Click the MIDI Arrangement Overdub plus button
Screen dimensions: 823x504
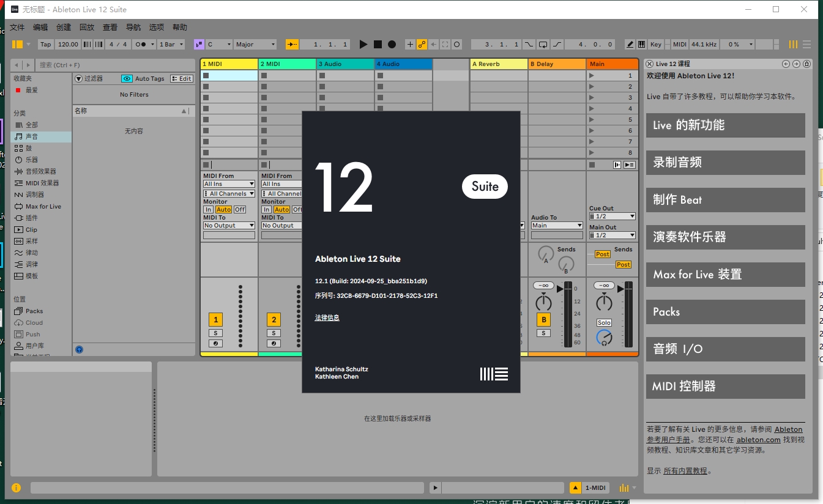point(410,44)
